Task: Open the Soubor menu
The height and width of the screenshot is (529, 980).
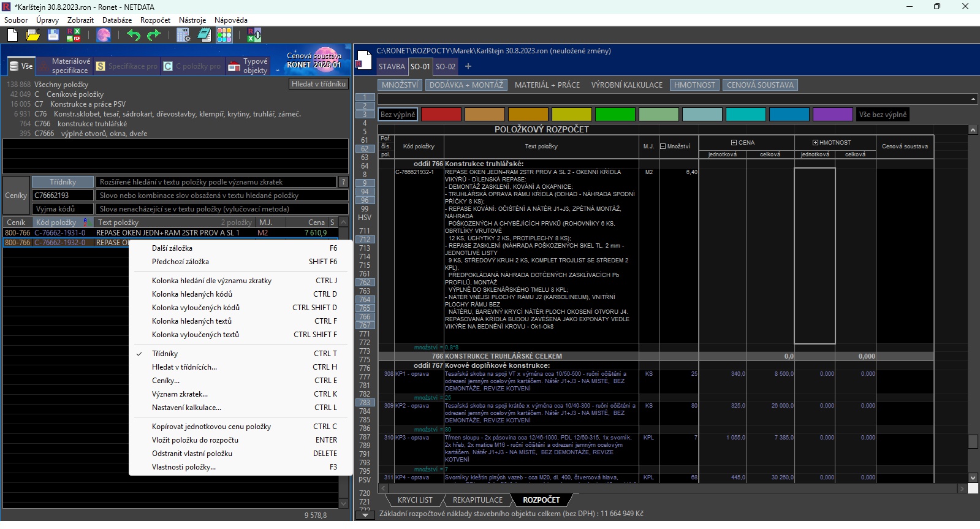Action: point(16,20)
